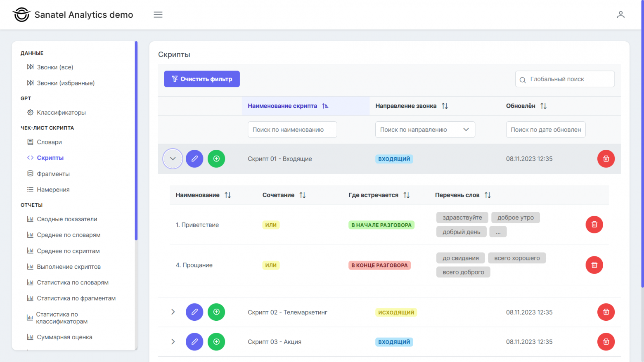Click the Очистить фильтр button
This screenshot has height=362, width=644.
point(202,79)
